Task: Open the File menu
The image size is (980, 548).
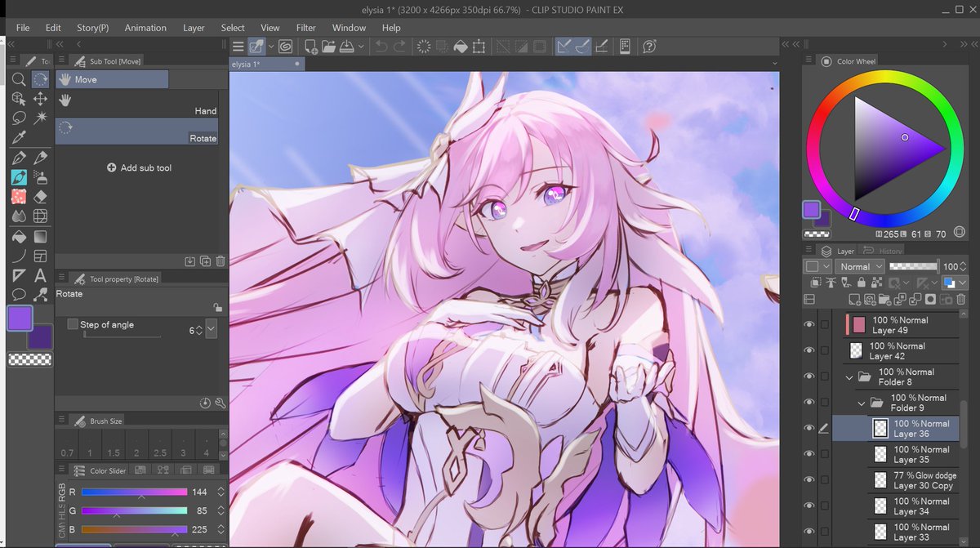Action: tap(23, 27)
